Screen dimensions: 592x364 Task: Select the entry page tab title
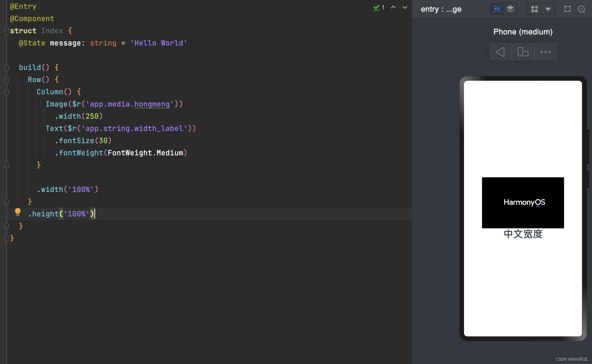tap(441, 9)
